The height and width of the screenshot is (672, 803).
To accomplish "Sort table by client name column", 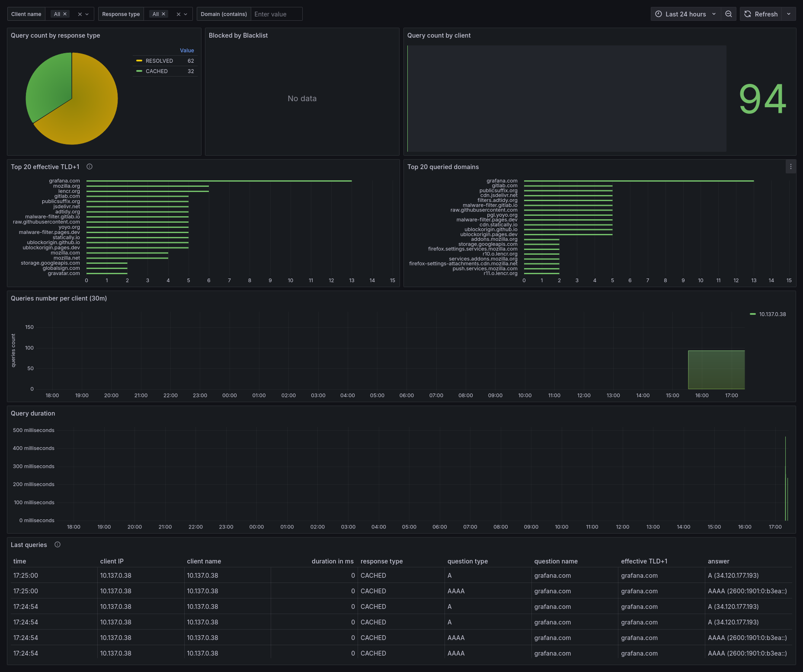I will click(x=204, y=561).
